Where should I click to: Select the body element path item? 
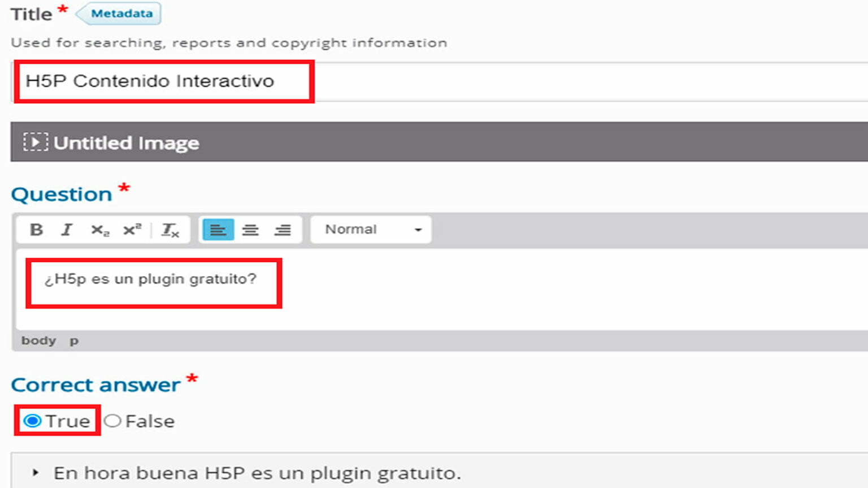39,341
